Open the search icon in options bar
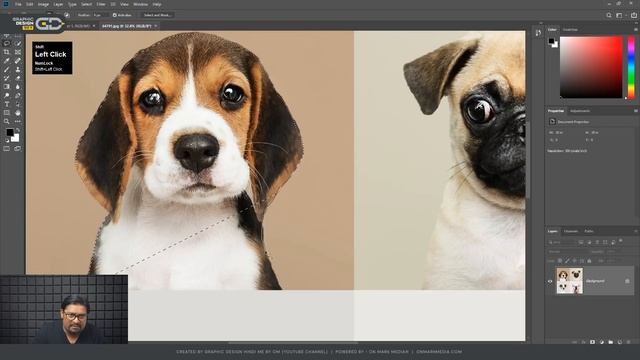Viewport: 640px width, 360px height. click(609, 15)
